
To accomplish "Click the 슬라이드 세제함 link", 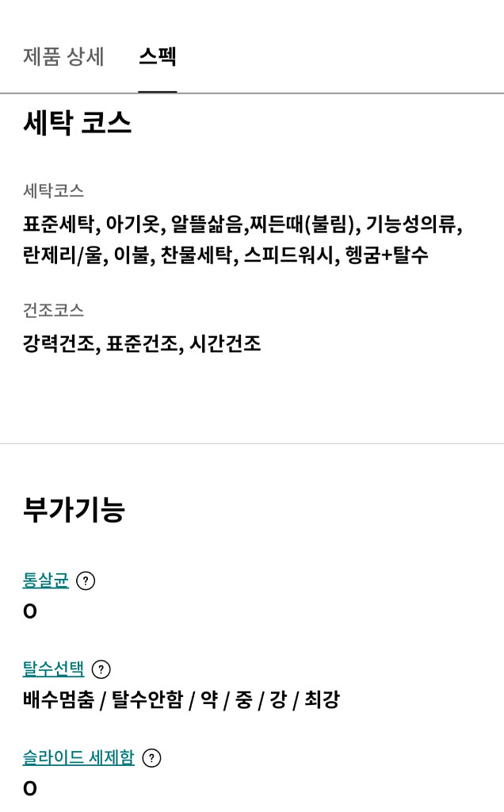I will (78, 758).
